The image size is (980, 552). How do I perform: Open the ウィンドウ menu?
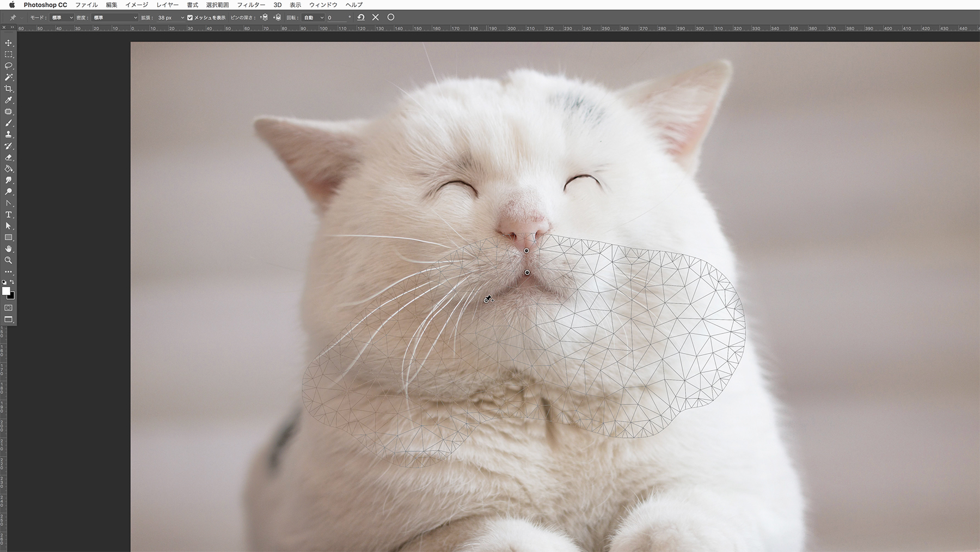[323, 5]
